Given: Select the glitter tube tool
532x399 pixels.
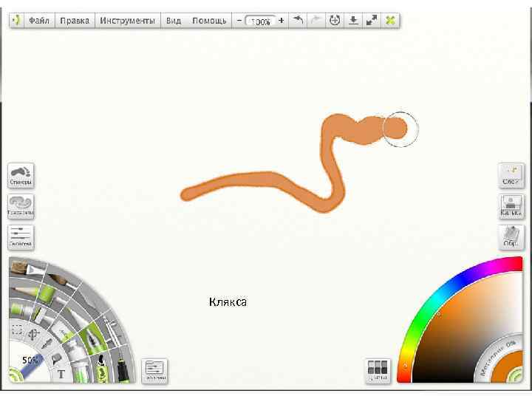Looking at the screenshot, I should (81, 372).
